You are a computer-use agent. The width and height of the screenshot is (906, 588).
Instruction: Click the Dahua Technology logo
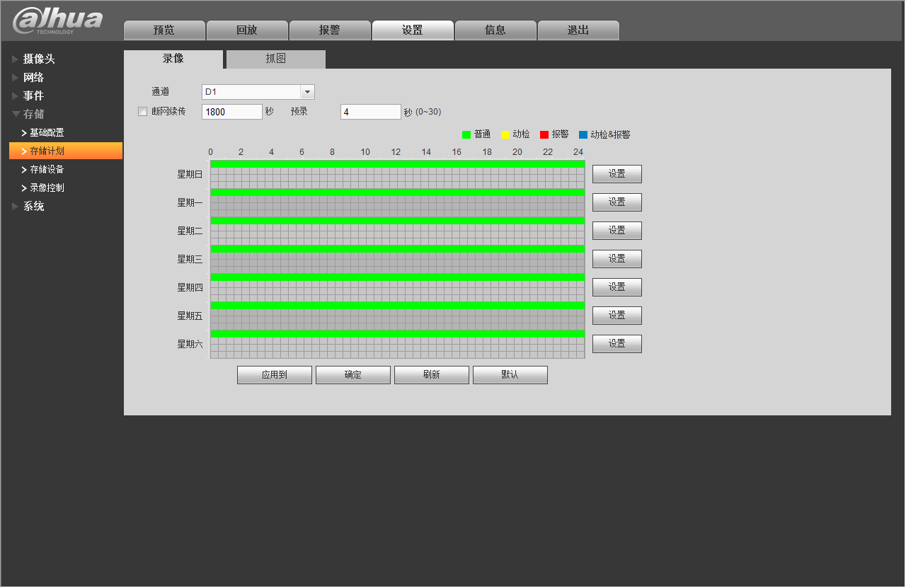pos(58,21)
